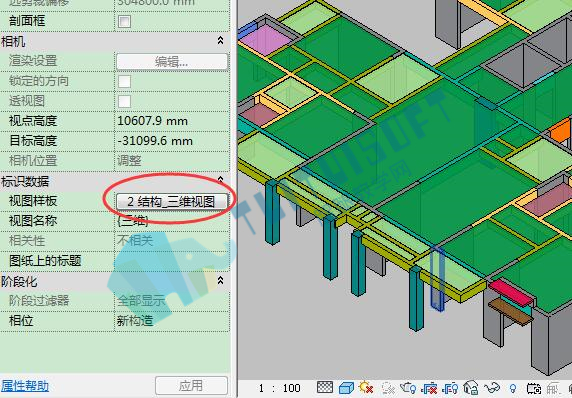The width and height of the screenshot is (572, 398).
Task: Select the 视图样板 property label
Action: [x=33, y=201]
